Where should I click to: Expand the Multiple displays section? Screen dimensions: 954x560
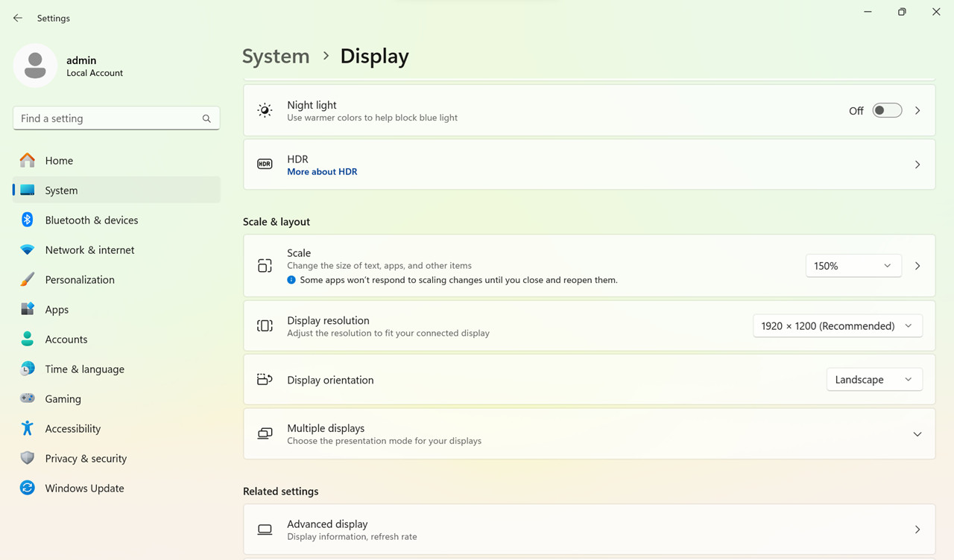(589, 433)
